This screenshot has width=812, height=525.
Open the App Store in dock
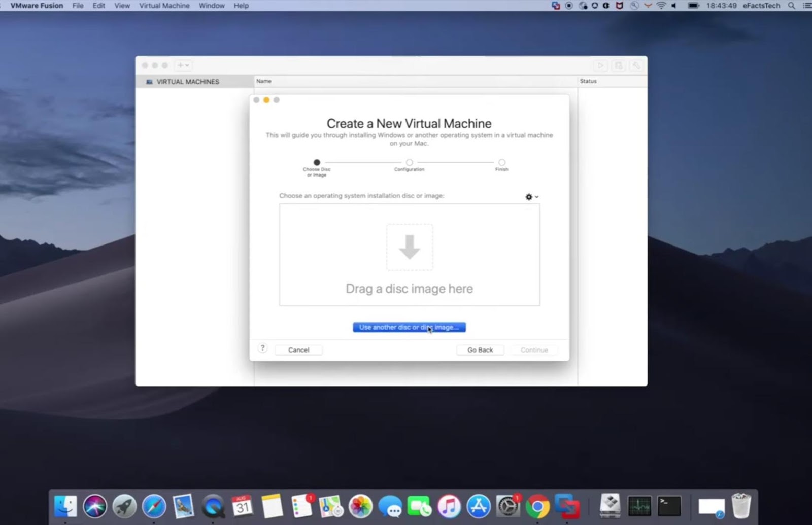(x=479, y=506)
